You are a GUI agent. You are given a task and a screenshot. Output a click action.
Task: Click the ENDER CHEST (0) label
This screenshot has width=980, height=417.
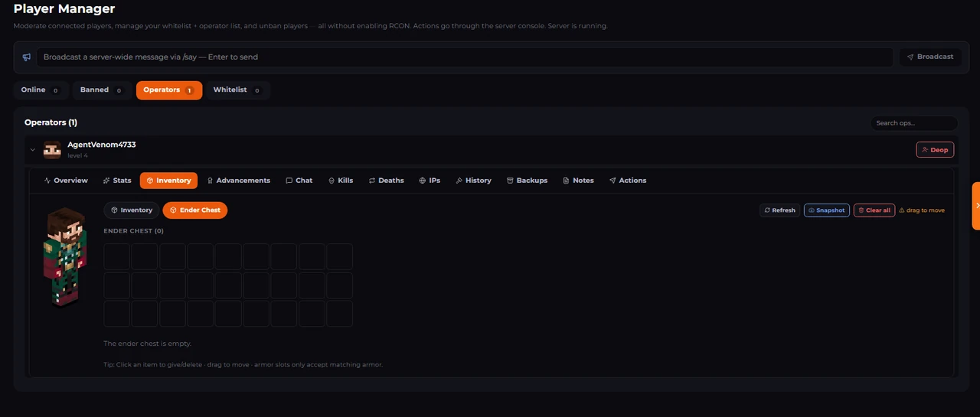(134, 231)
